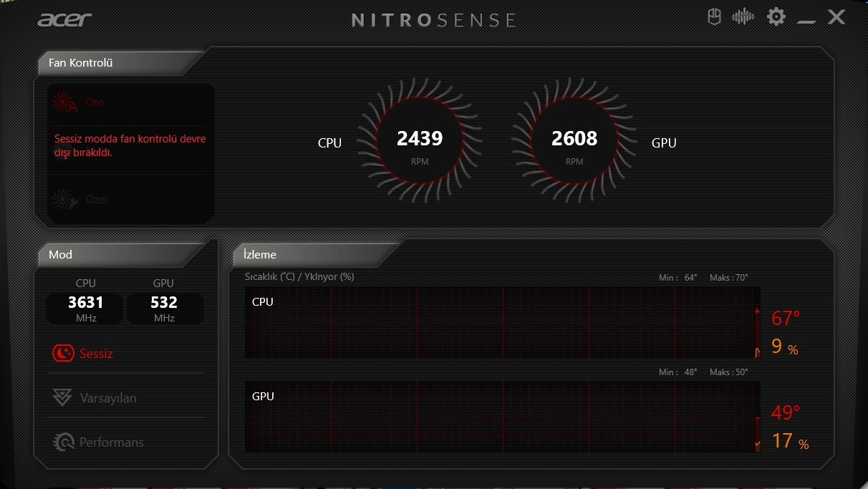Open the settings gear icon
The width and height of the screenshot is (868, 489).
coord(776,16)
